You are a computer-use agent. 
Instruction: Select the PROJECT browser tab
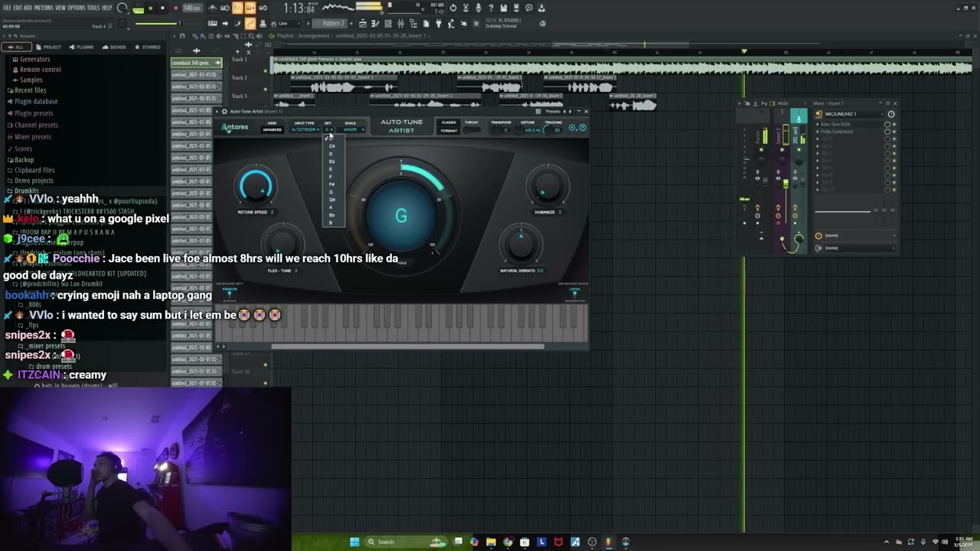pos(49,47)
